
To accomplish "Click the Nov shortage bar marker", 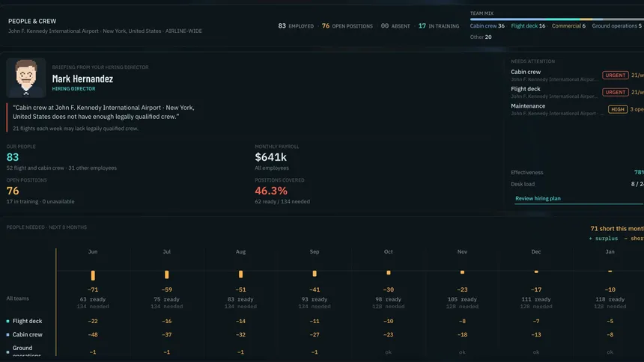I will point(463,272).
